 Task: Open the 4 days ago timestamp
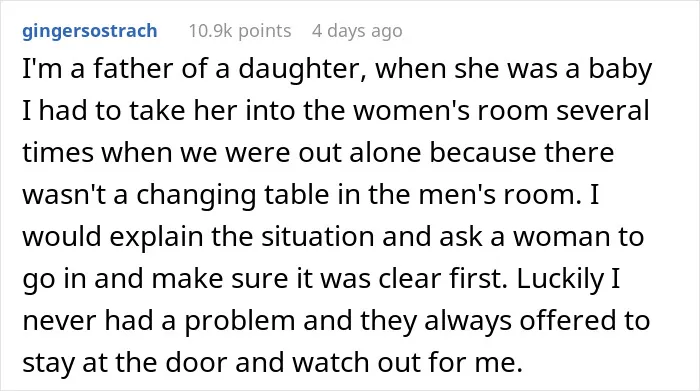[x=357, y=31]
